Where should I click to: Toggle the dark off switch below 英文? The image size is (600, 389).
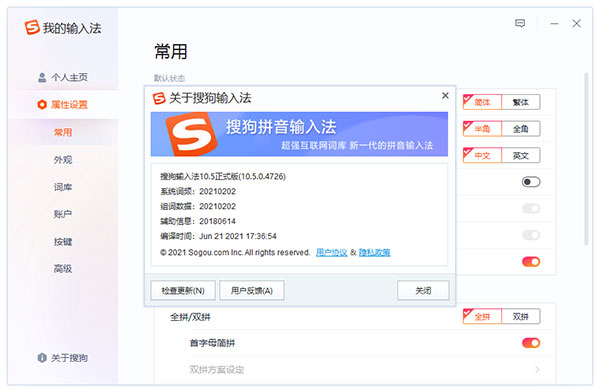[x=531, y=182]
